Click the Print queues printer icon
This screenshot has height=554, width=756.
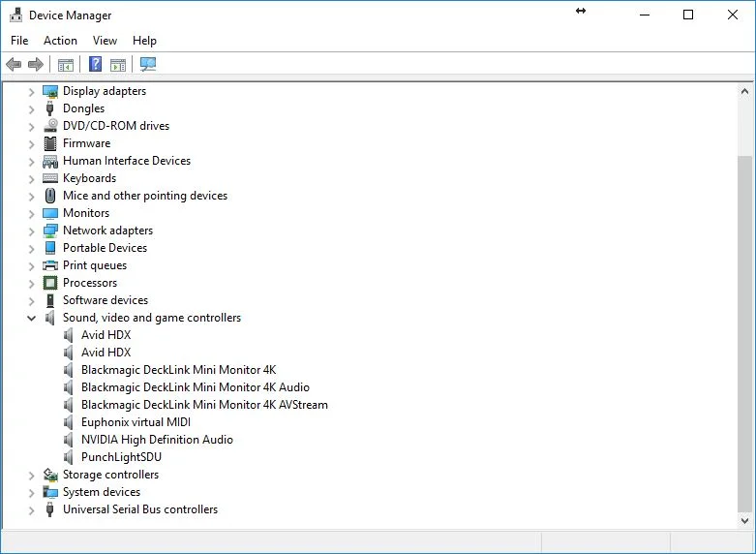(x=50, y=265)
